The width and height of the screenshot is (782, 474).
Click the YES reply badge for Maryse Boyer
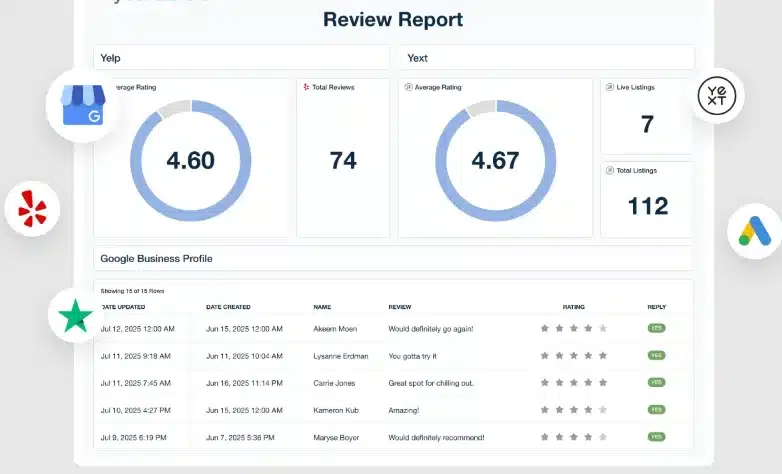pos(657,437)
